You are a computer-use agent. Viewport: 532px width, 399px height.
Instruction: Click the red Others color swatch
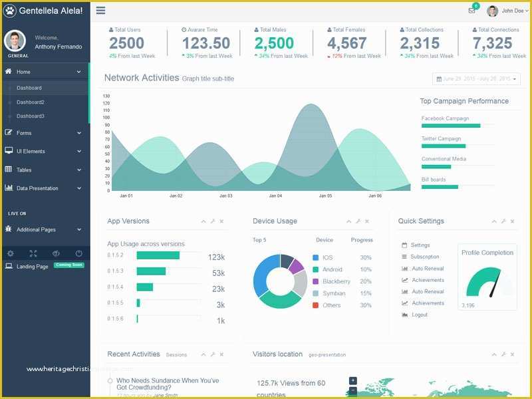(x=315, y=305)
